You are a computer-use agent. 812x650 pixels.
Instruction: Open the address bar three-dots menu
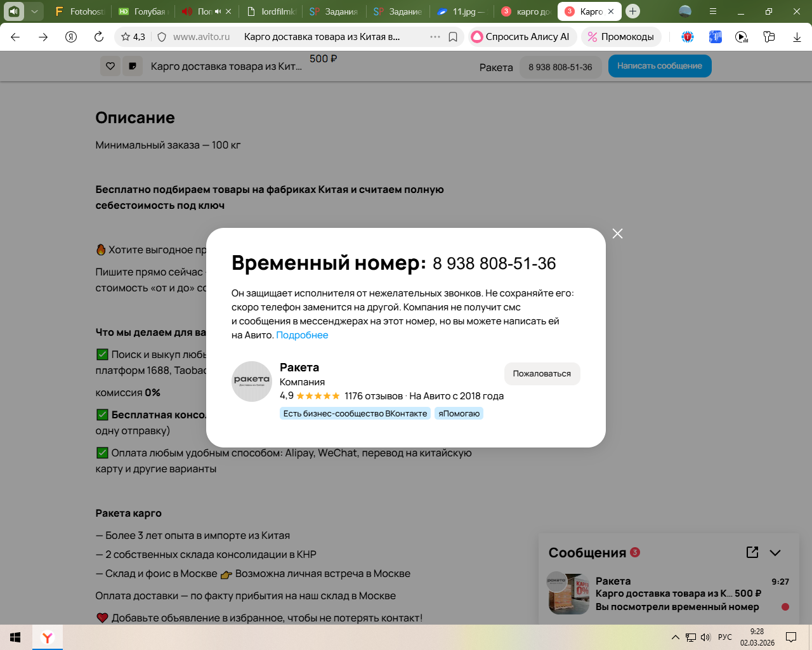click(x=435, y=37)
